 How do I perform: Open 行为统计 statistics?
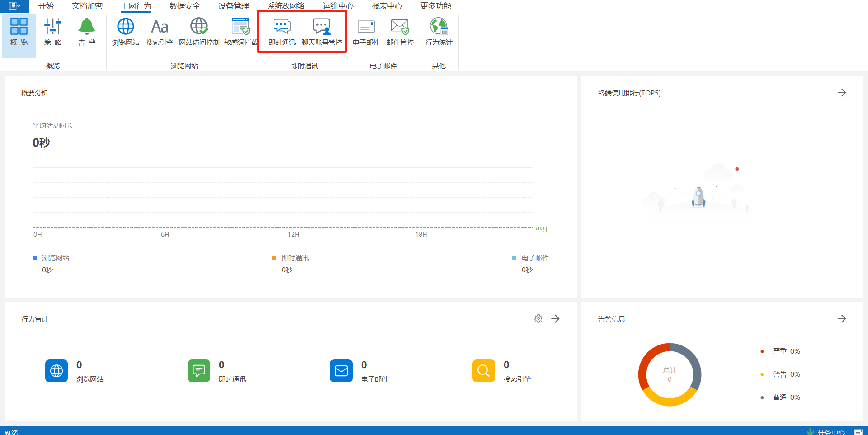(439, 27)
